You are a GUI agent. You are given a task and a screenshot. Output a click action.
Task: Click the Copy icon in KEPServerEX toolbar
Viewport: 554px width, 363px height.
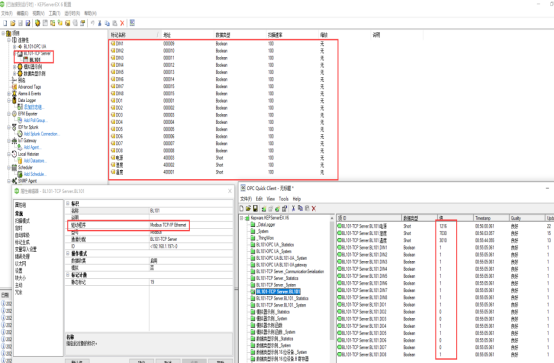(x=107, y=23)
